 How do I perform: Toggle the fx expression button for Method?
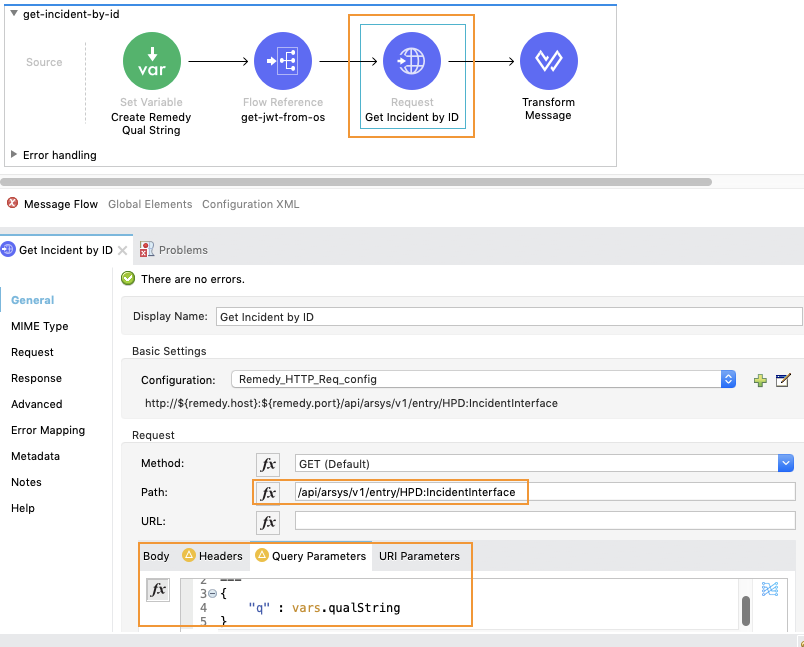(x=268, y=464)
